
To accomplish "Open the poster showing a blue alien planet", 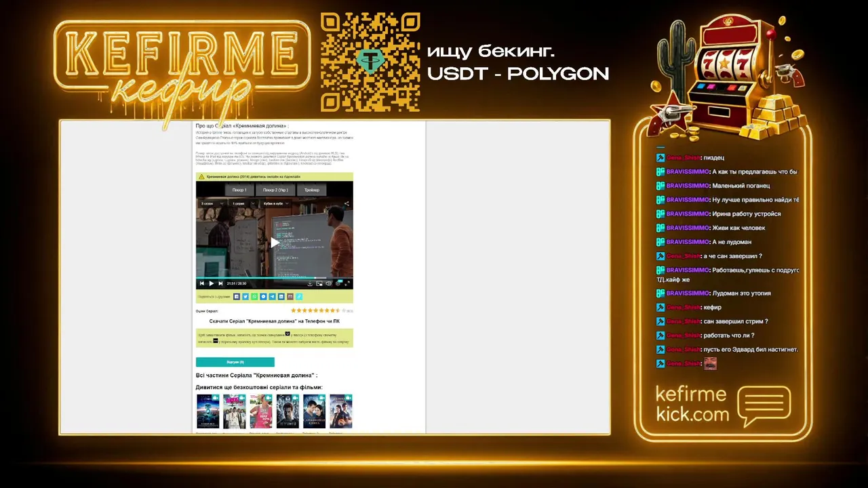I will [208, 411].
